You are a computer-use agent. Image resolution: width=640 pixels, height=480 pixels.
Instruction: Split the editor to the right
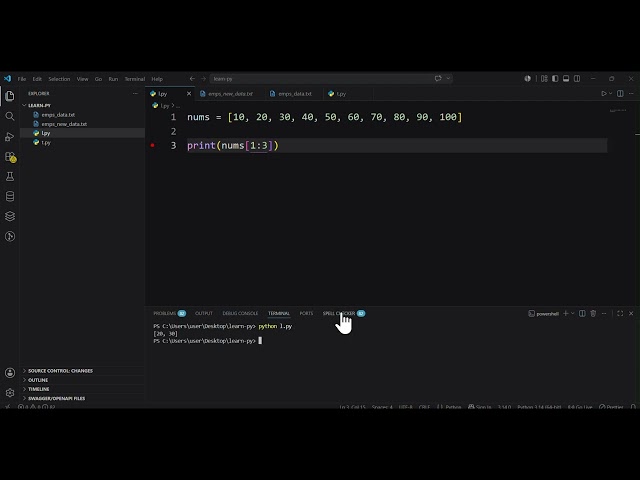pyautogui.click(x=620, y=93)
